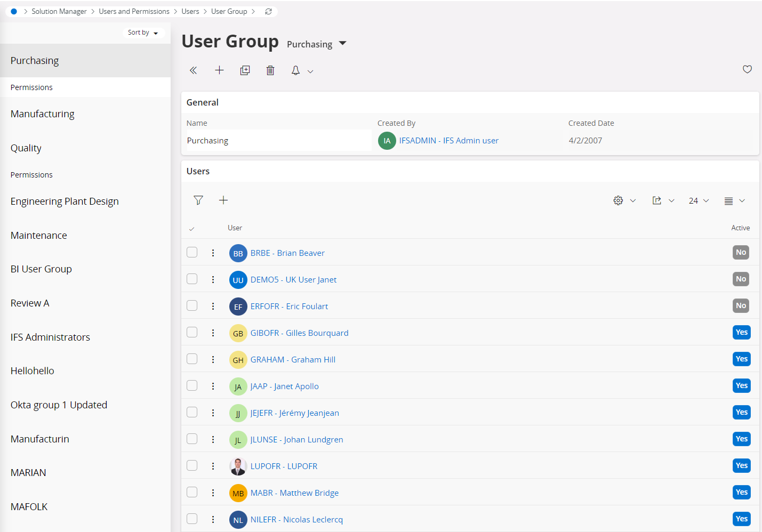
Task: Click the JAAP - Janet Apollo user link
Action: [284, 386]
